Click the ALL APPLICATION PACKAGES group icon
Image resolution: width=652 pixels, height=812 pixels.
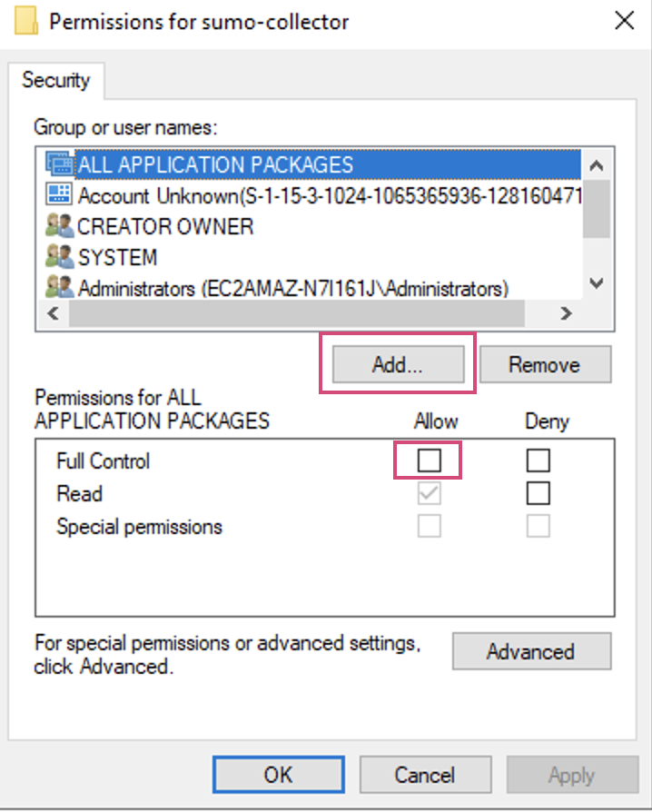(x=57, y=164)
